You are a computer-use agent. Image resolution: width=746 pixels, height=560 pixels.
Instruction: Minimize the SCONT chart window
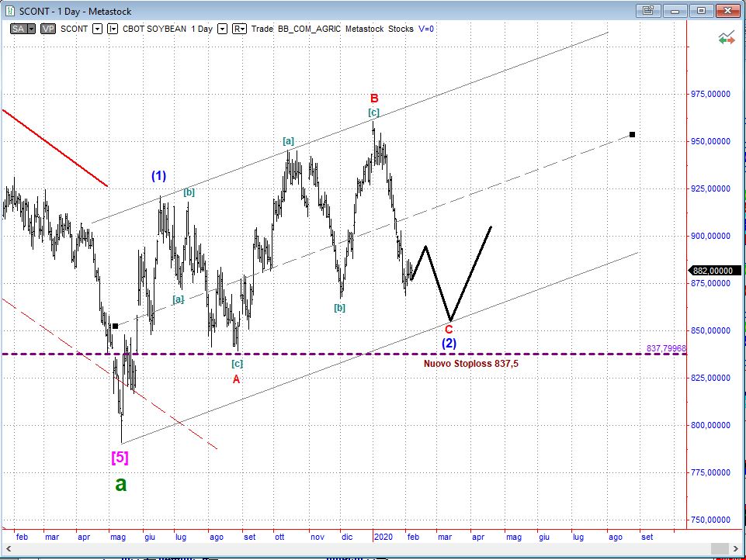pyautogui.click(x=675, y=10)
